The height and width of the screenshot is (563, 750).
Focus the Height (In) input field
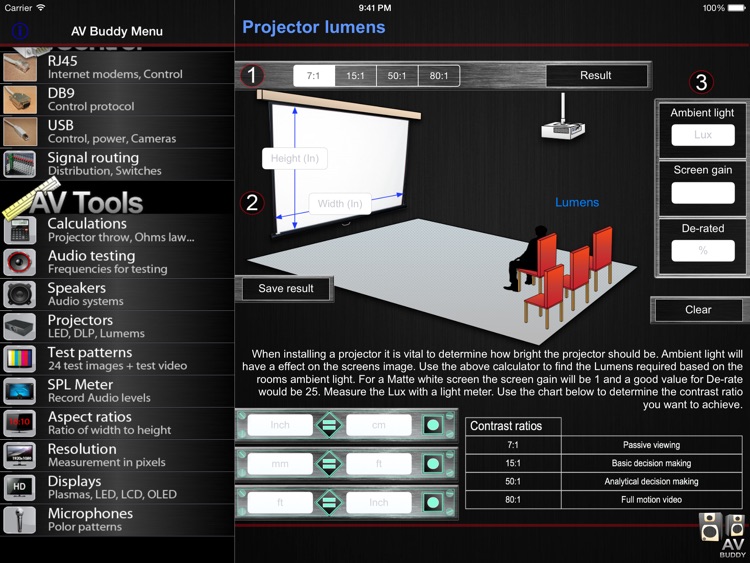point(295,158)
